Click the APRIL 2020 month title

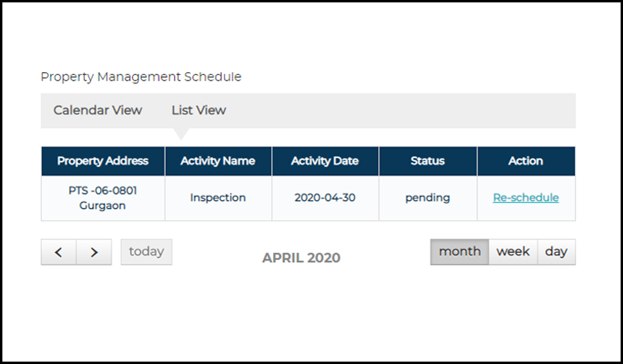pyautogui.click(x=301, y=258)
